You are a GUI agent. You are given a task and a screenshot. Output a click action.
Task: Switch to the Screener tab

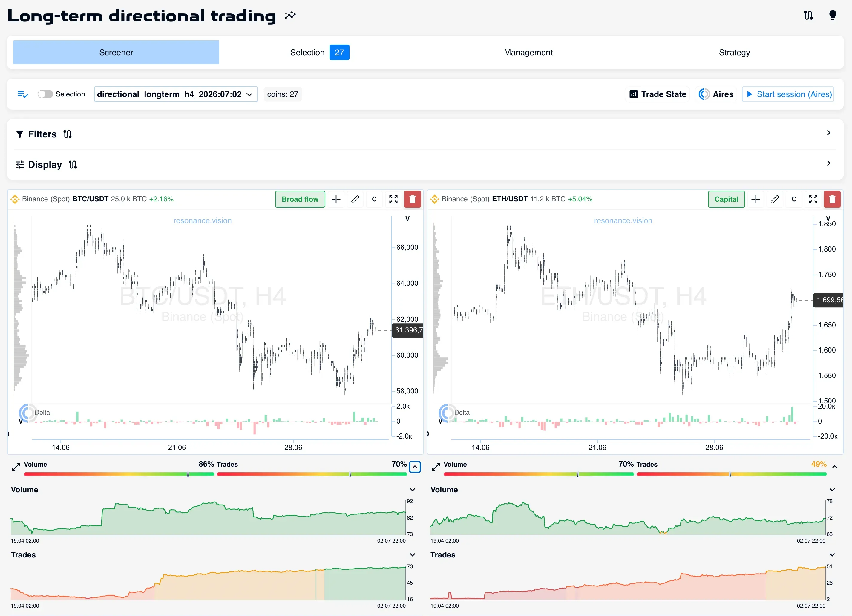pyautogui.click(x=116, y=52)
